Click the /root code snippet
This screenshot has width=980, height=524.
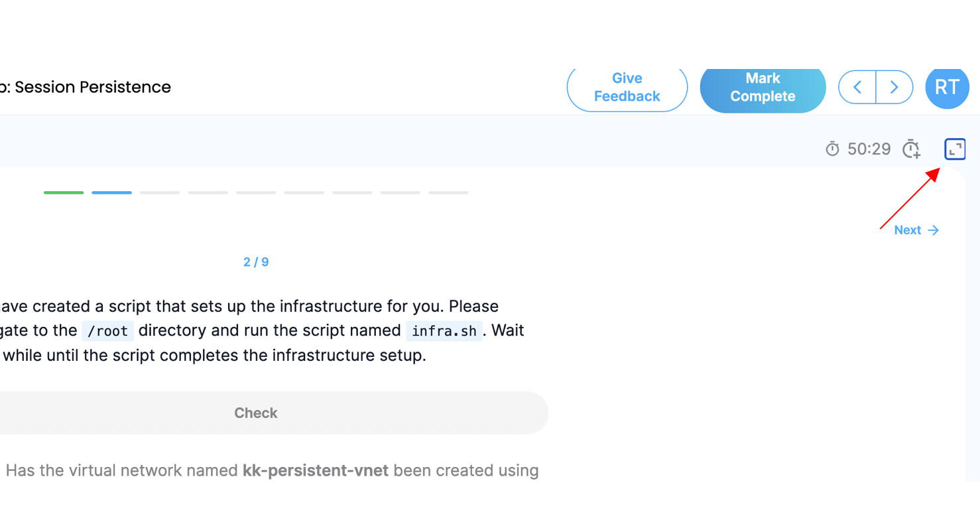pyautogui.click(x=107, y=330)
